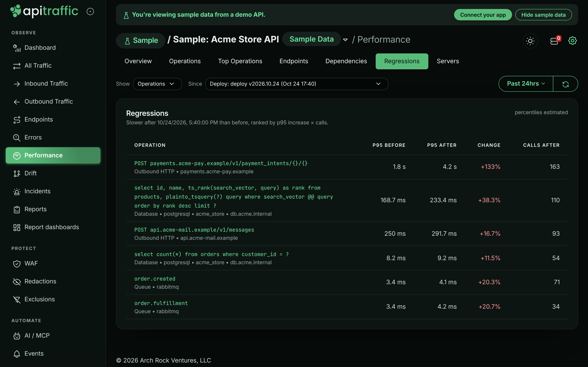Toggle the light/dark theme sun icon
This screenshot has height=367, width=588.
click(530, 41)
